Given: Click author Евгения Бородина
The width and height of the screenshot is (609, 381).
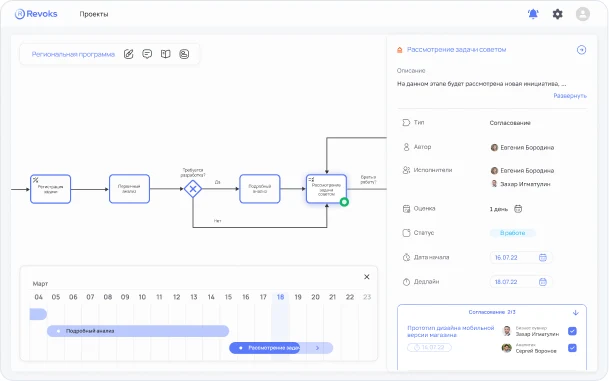Looking at the screenshot, I should (522, 148).
